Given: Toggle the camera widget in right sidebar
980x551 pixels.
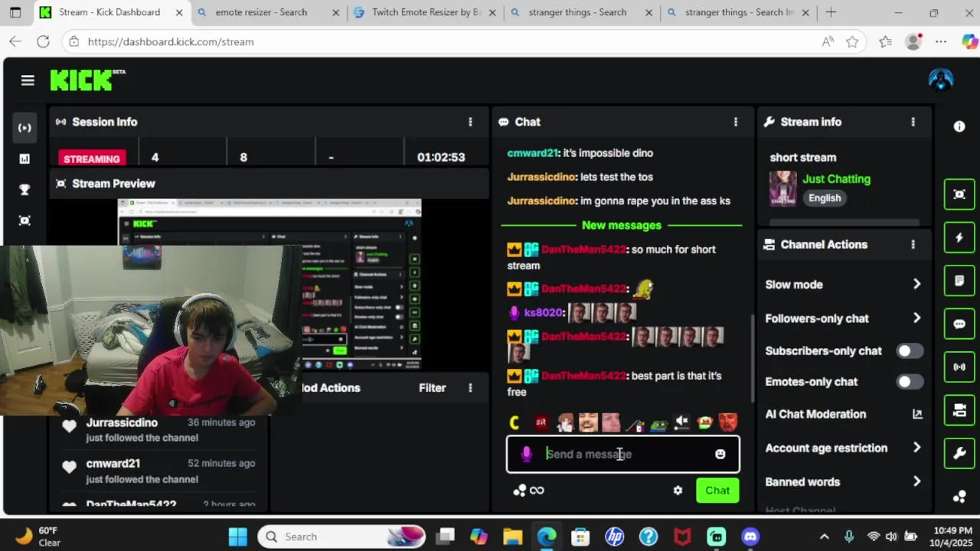Looking at the screenshot, I should click(959, 411).
